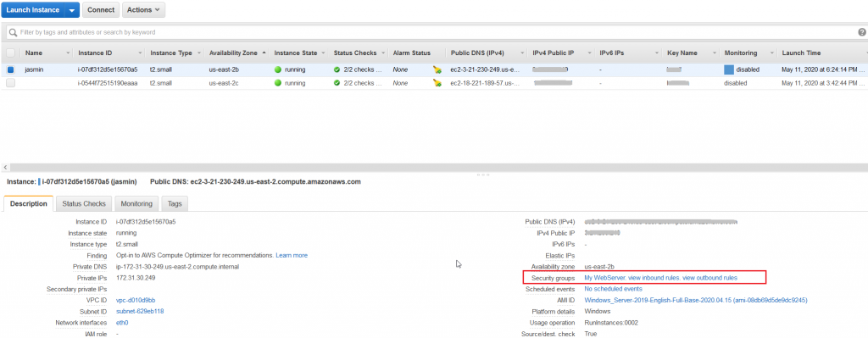Image resolution: width=868 pixels, height=338 pixels.
Task: Select instance ID i-07df312d5e15670a5 cell
Action: click(108, 70)
